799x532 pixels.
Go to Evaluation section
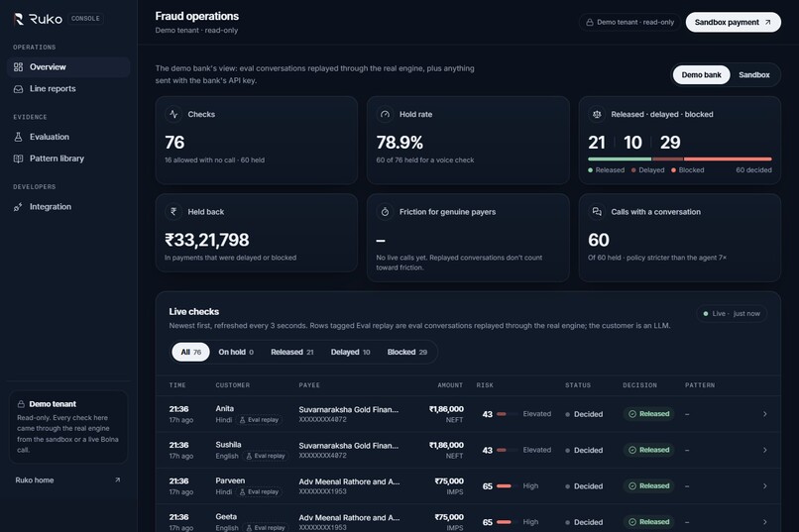68,137
